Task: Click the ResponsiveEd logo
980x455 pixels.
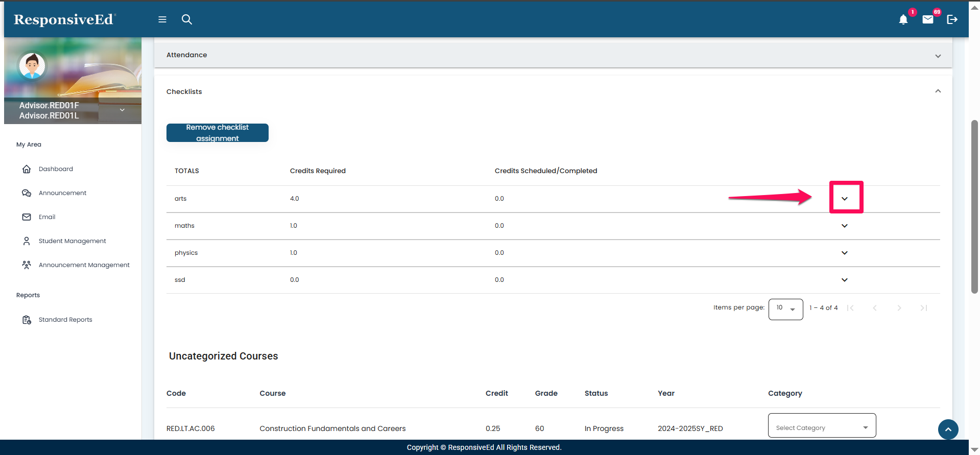Action: (x=64, y=19)
